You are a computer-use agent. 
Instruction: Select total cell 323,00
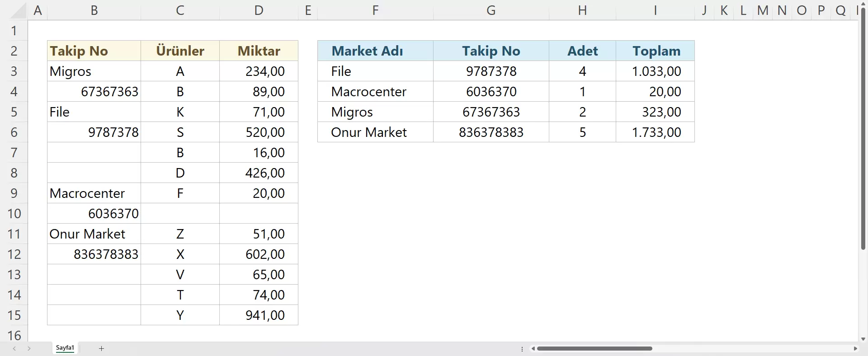coord(655,112)
